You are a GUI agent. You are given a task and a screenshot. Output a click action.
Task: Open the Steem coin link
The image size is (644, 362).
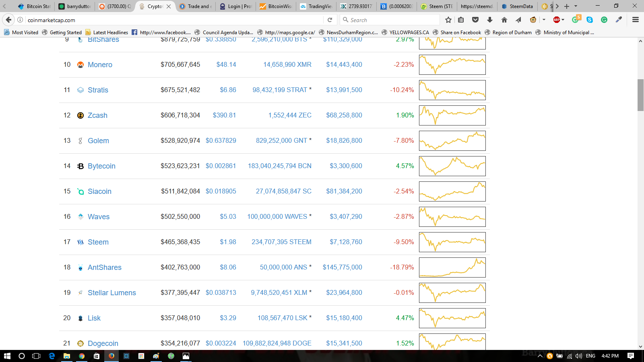(98, 242)
